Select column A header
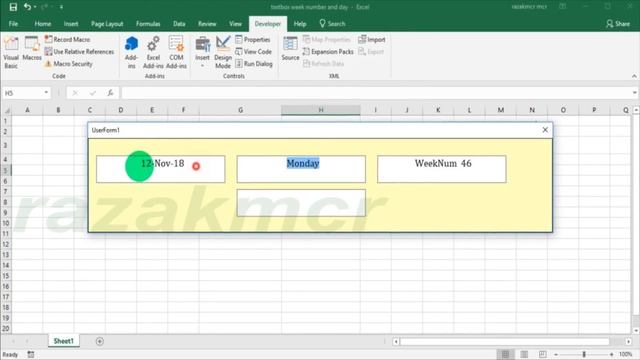 (27, 110)
